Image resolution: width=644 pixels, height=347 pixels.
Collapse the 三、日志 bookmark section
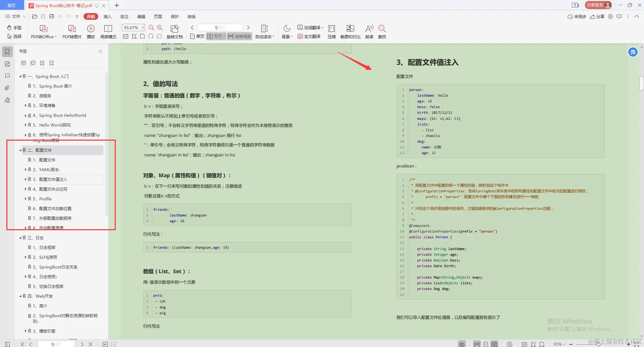click(x=20, y=238)
